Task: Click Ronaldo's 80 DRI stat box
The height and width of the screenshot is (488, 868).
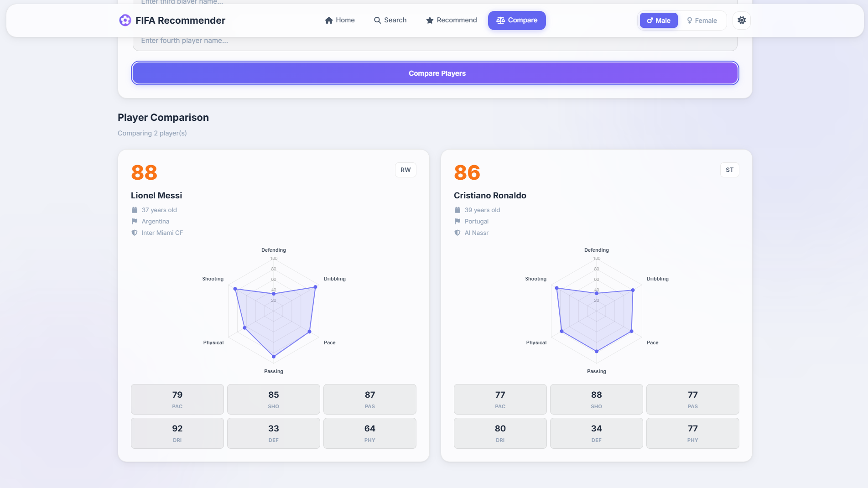Action: coord(500,433)
